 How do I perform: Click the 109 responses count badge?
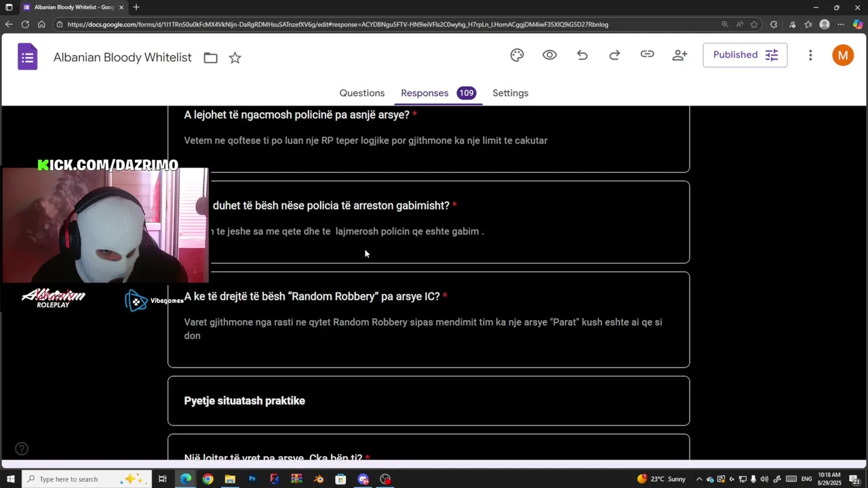point(466,93)
